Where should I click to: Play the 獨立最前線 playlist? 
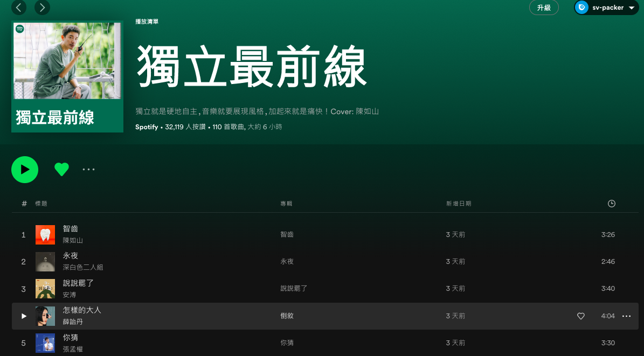click(x=25, y=170)
